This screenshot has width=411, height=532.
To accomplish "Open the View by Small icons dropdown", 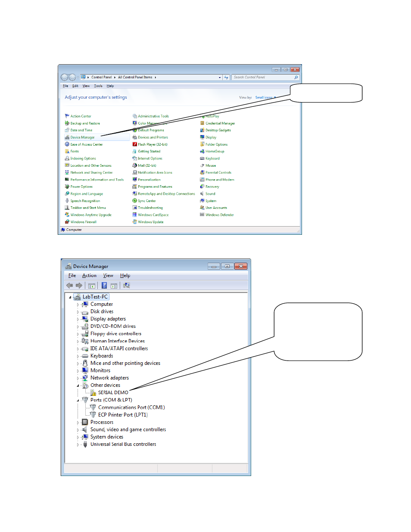I will click(x=265, y=97).
